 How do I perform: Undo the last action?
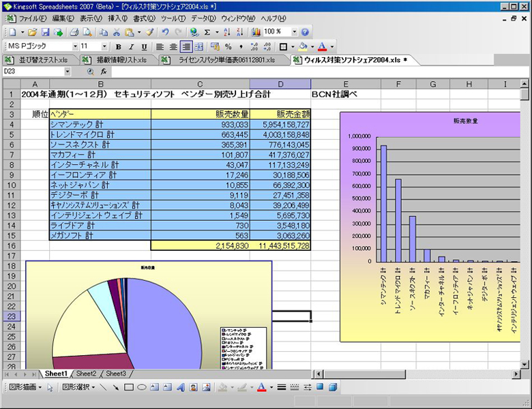[165, 32]
